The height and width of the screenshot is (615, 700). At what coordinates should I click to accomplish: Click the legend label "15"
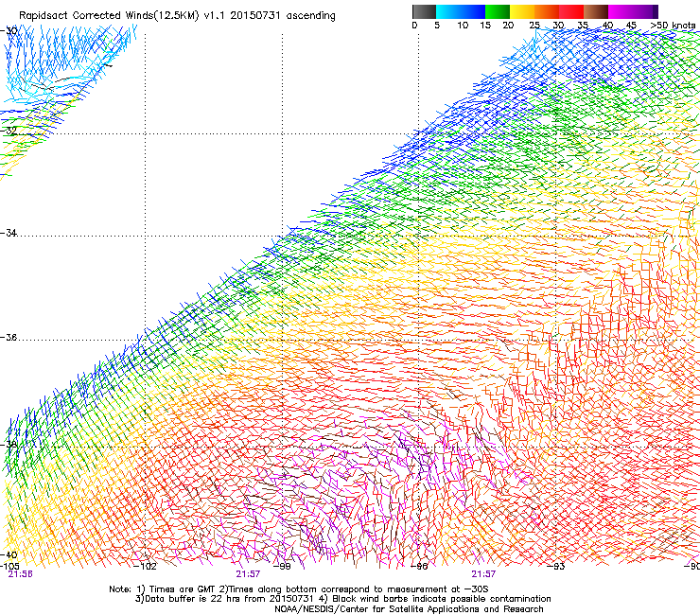tap(485, 26)
